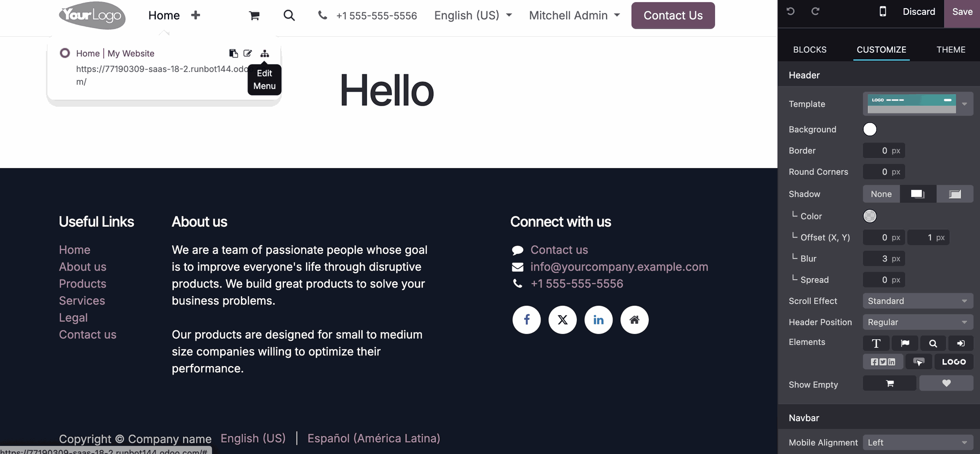Image resolution: width=980 pixels, height=454 pixels.
Task: Open the Services footer link
Action: click(x=82, y=301)
